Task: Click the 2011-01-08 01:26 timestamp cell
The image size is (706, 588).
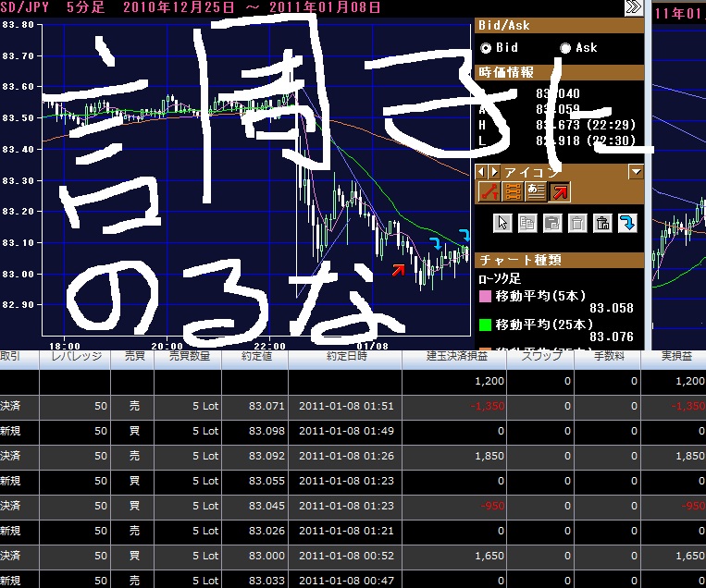Action: coord(346,456)
